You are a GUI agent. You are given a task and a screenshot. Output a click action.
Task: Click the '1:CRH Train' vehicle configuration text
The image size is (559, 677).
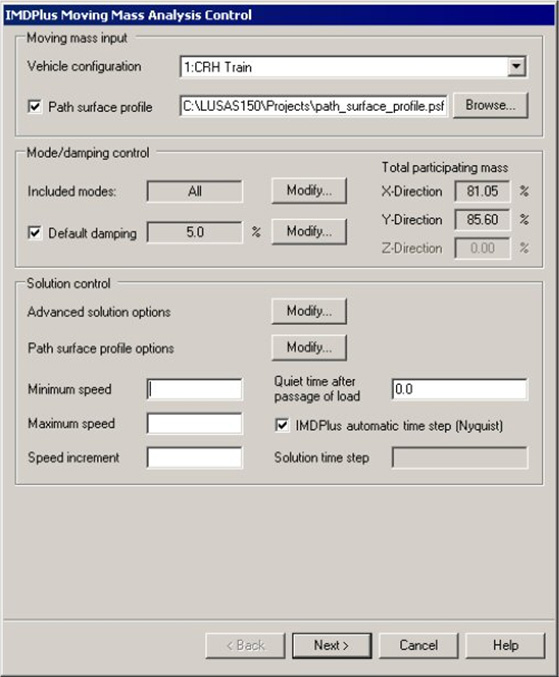tap(218, 67)
